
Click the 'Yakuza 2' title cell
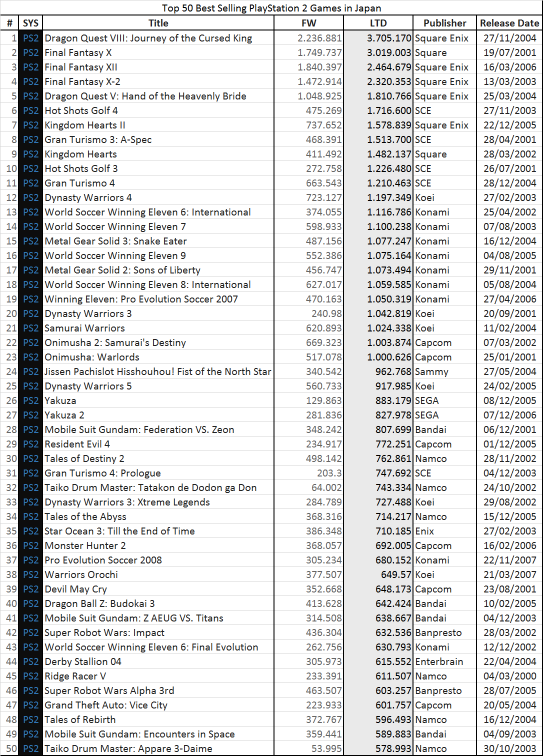(x=64, y=415)
